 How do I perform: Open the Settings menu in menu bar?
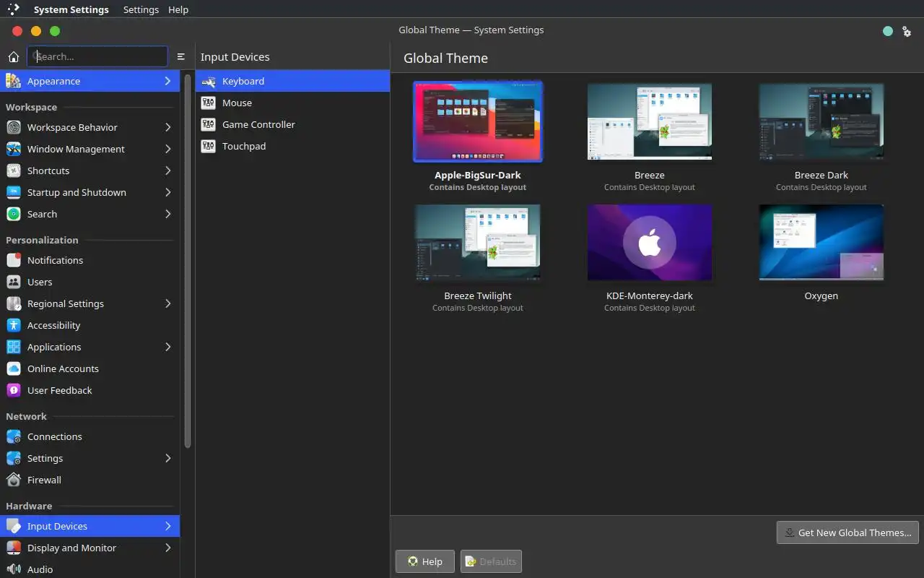coord(141,9)
